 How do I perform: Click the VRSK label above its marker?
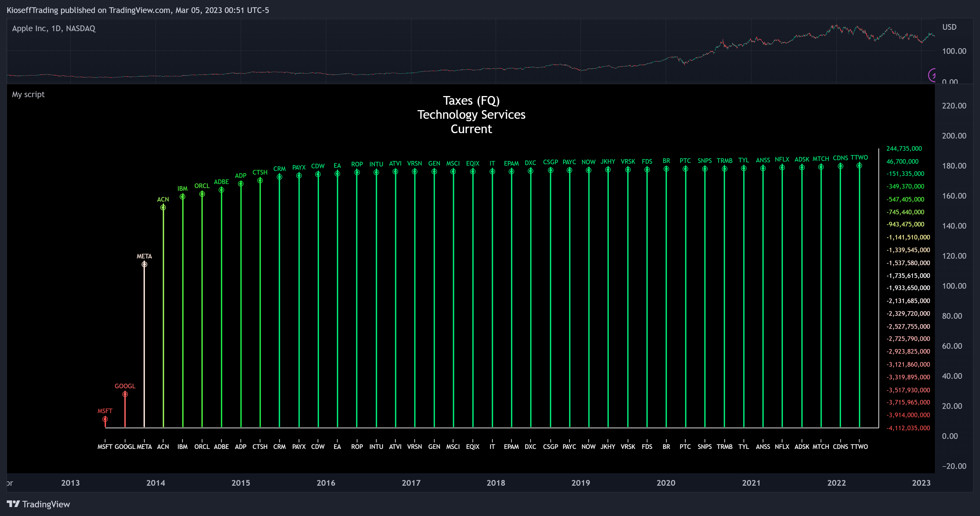[x=628, y=162]
